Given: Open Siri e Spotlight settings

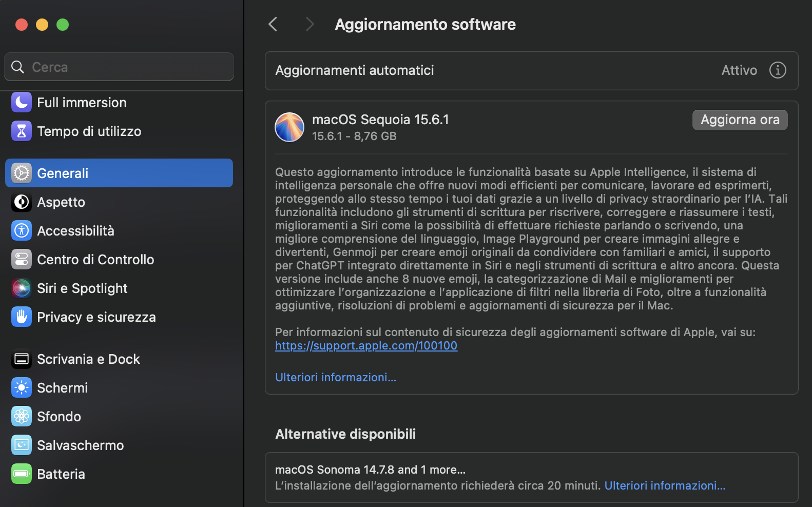Looking at the screenshot, I should (x=119, y=288).
